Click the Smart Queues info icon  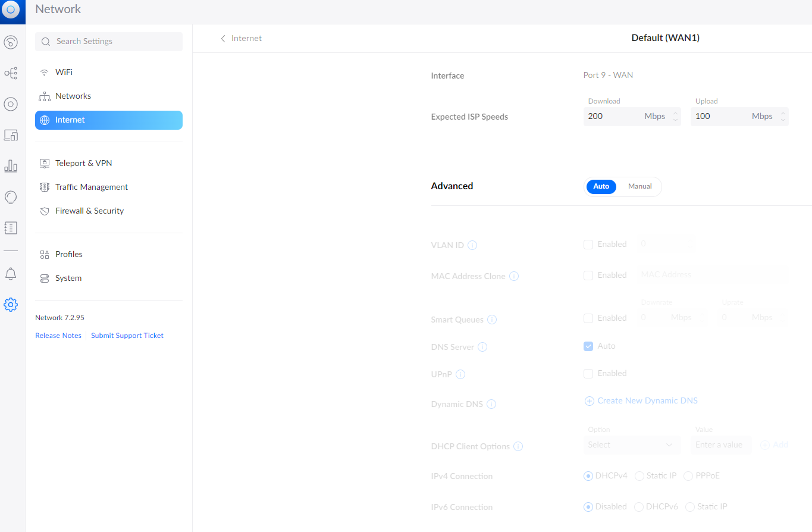492,320
